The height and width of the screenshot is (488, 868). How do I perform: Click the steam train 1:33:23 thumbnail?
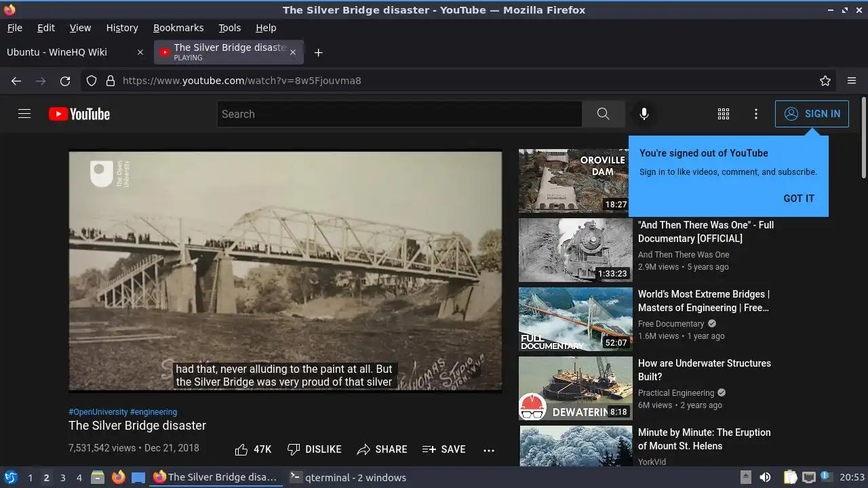576,250
